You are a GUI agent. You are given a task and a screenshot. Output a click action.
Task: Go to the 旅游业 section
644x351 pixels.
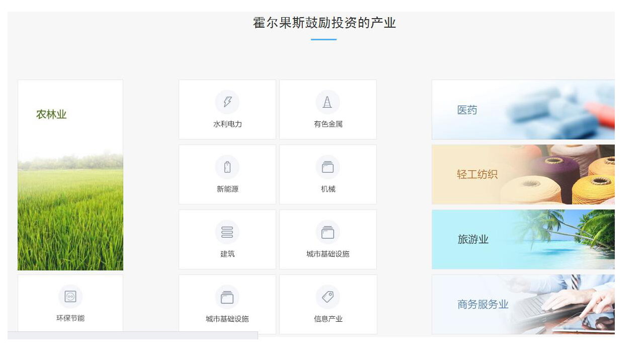473,240
